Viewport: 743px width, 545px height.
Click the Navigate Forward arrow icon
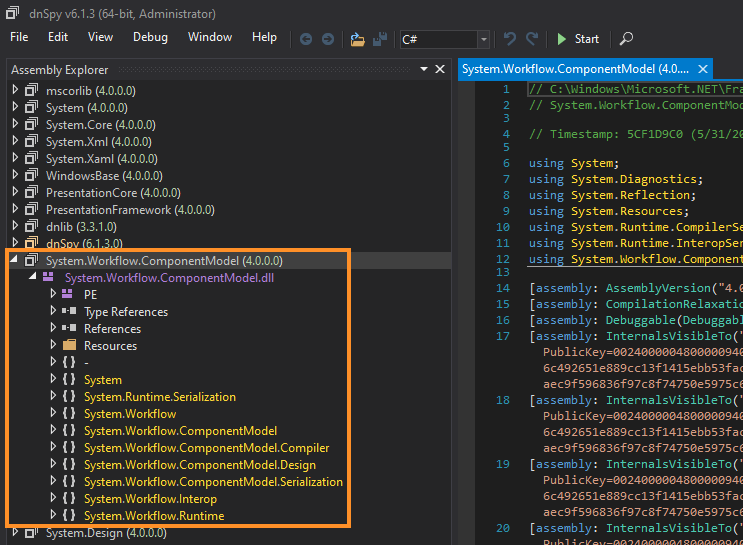coord(328,39)
